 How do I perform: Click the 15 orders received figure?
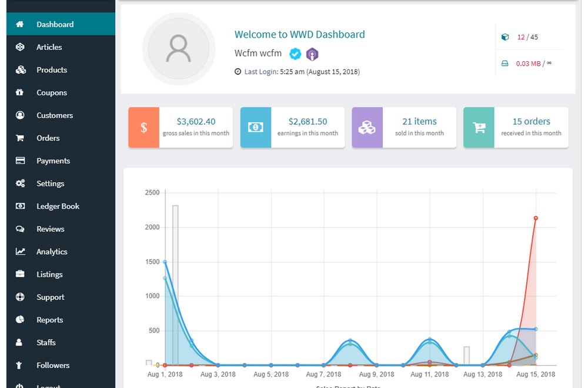click(x=531, y=122)
